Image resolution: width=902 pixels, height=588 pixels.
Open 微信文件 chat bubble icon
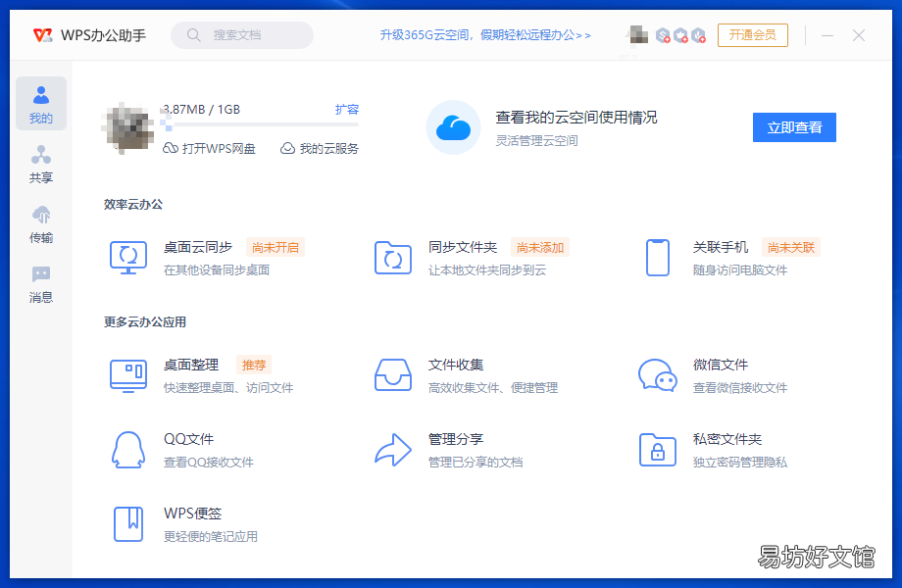click(x=658, y=375)
